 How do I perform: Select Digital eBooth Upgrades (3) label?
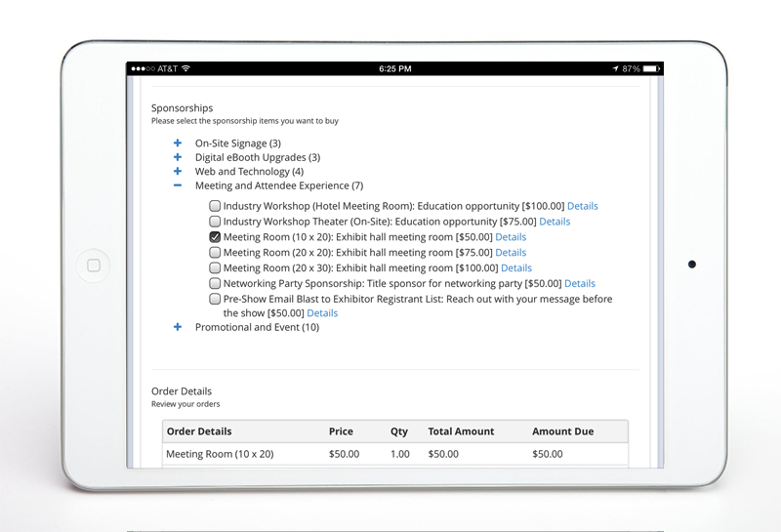tap(258, 157)
